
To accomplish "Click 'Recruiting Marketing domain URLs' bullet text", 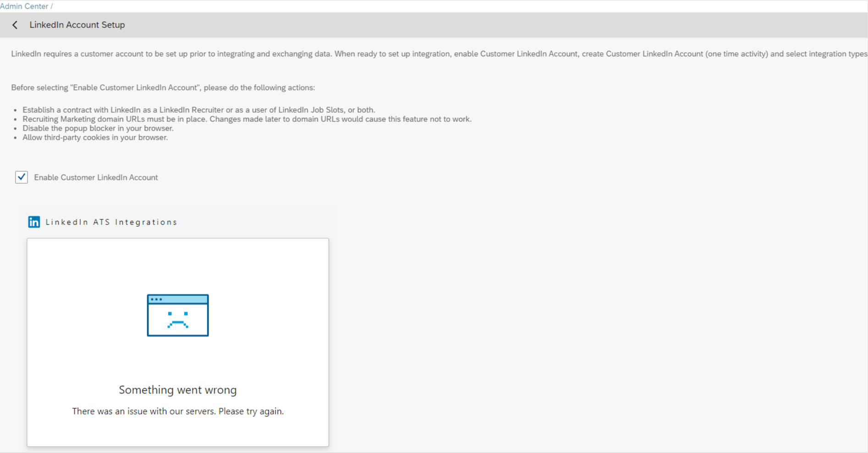I will pyautogui.click(x=247, y=119).
